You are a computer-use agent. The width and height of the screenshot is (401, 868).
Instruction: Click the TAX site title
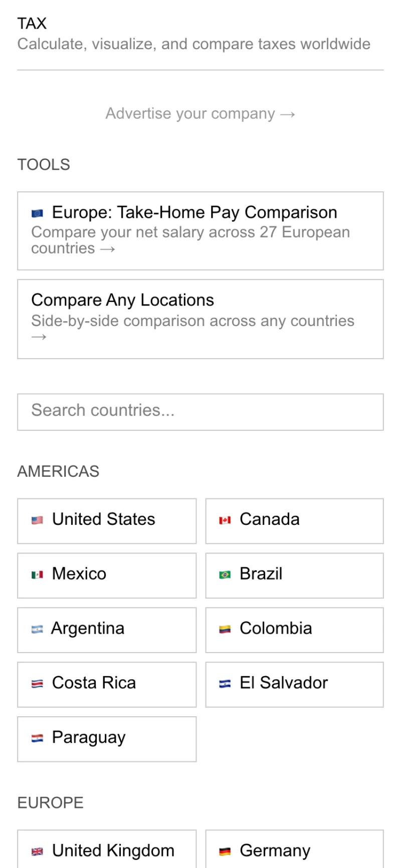[32, 24]
